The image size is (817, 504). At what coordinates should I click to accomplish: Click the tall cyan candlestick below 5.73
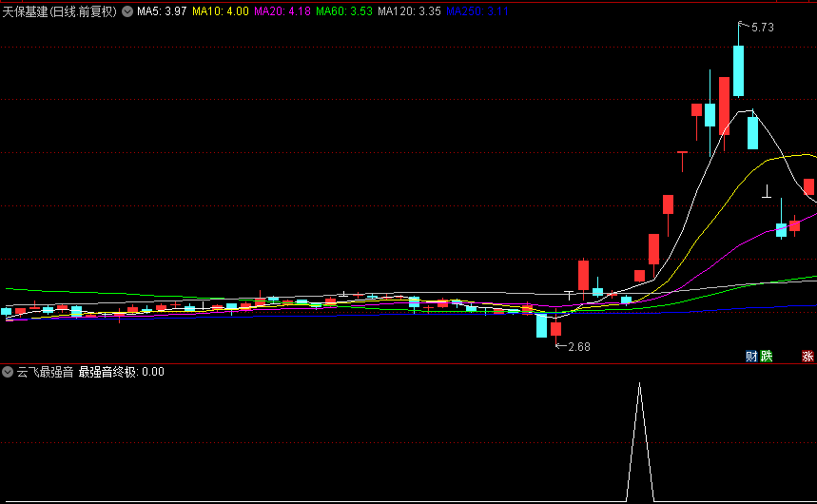coord(738,70)
